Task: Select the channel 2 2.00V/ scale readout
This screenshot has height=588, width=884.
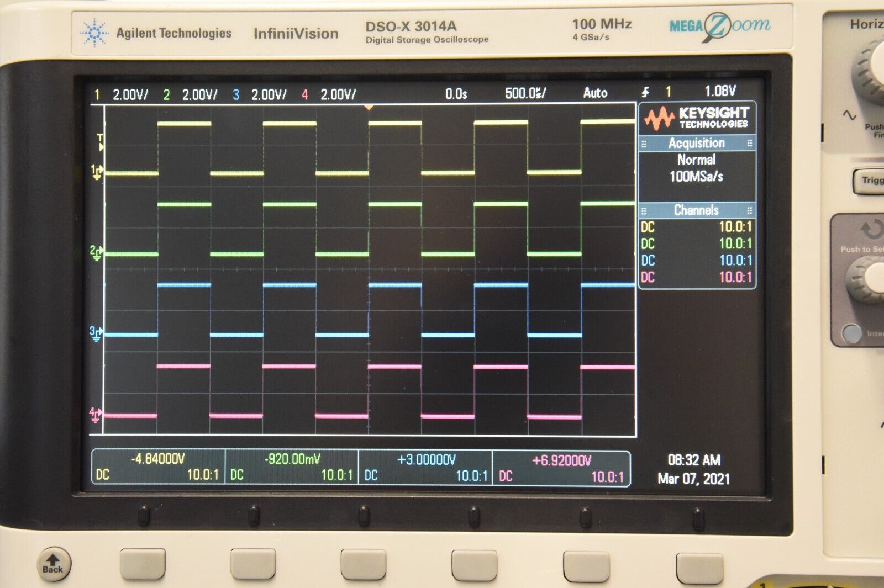Action: point(200,94)
